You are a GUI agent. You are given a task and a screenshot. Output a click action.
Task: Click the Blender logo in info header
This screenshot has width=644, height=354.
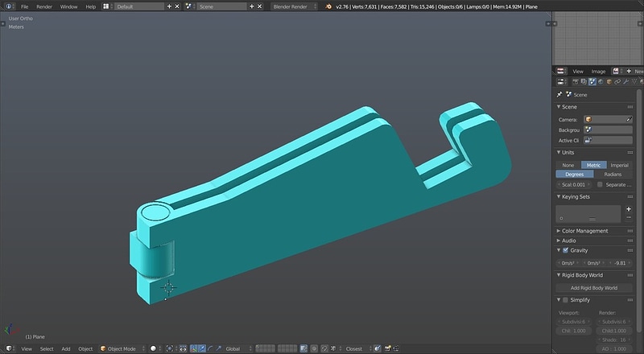click(328, 6)
